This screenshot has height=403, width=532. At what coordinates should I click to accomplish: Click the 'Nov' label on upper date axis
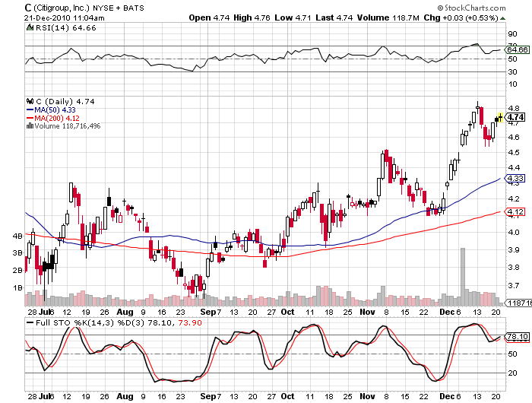click(367, 312)
